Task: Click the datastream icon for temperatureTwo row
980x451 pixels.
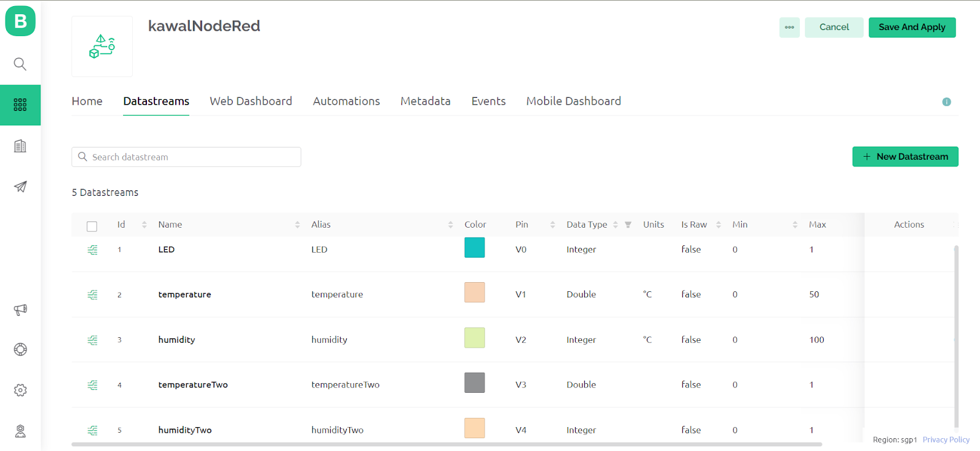Action: coord(92,385)
